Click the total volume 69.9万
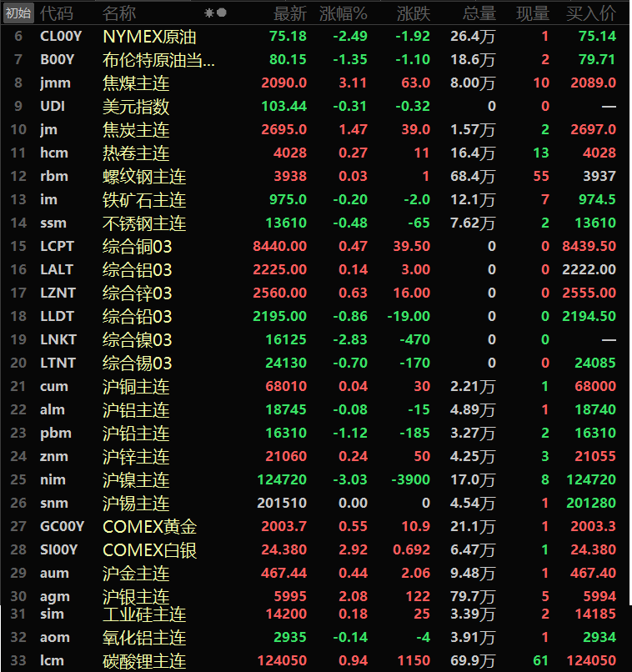 pyautogui.click(x=473, y=661)
